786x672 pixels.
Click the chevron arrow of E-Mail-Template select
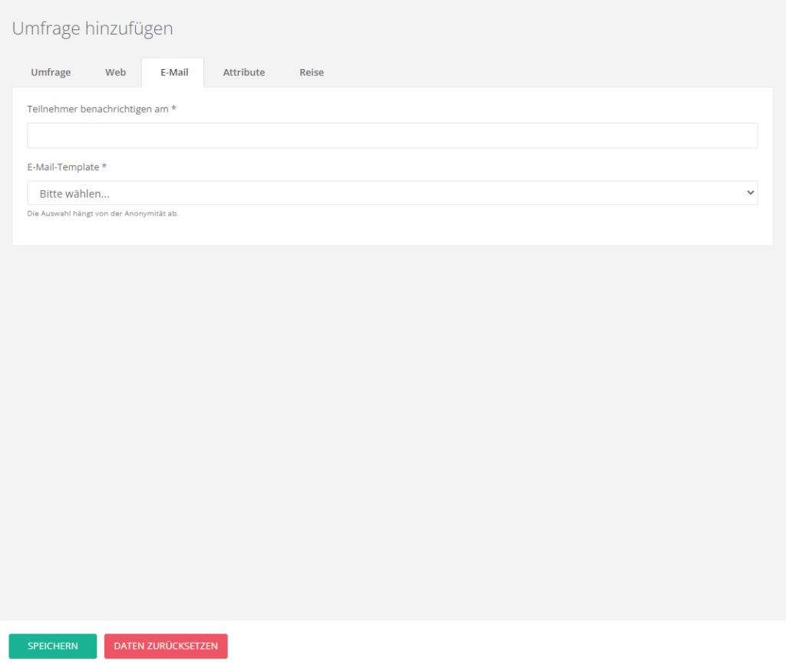(x=750, y=193)
